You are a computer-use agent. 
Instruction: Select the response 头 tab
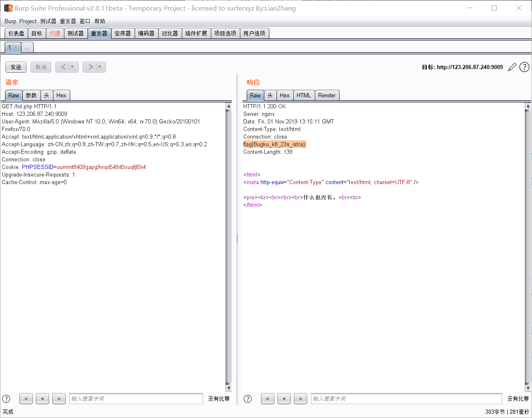[x=270, y=96]
